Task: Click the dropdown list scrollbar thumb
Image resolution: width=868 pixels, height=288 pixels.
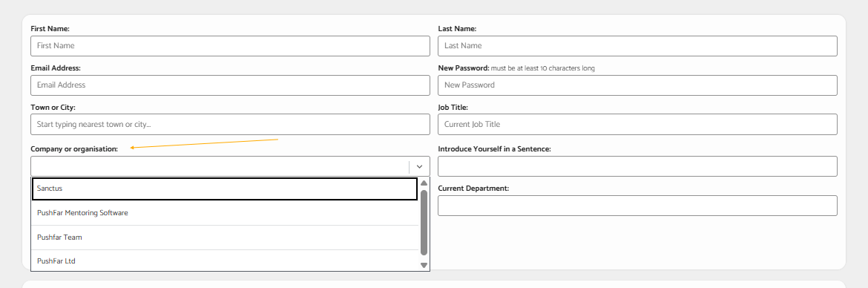Action: click(x=424, y=222)
